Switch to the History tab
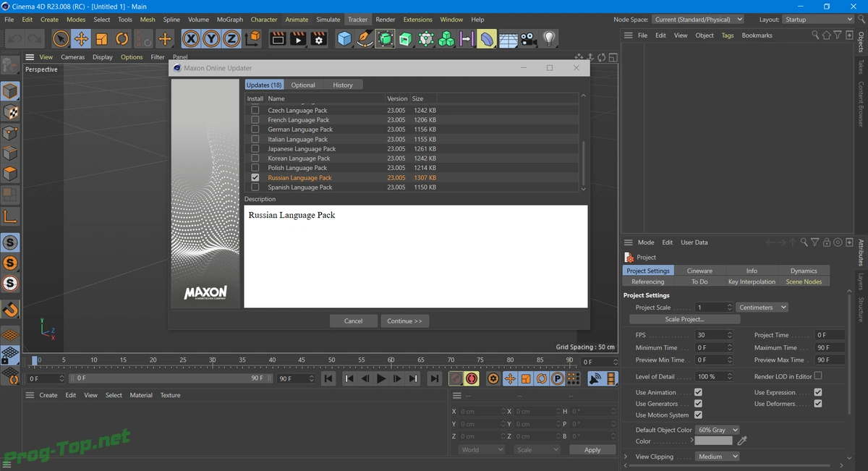 [x=343, y=85]
